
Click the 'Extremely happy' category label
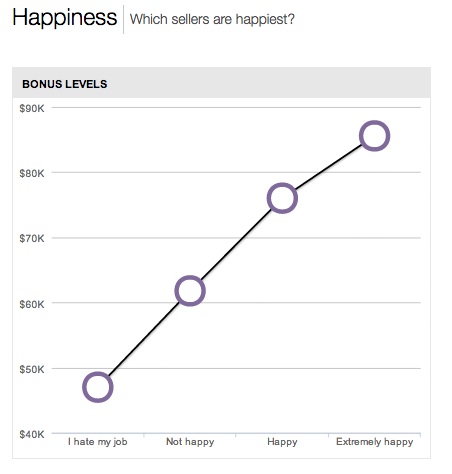[374, 442]
